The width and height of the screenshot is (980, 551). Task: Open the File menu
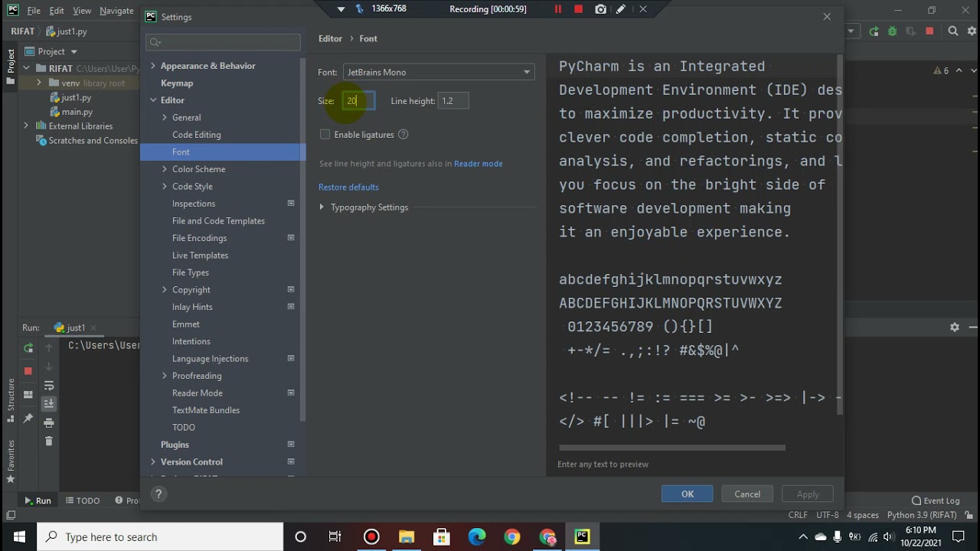[x=34, y=11]
